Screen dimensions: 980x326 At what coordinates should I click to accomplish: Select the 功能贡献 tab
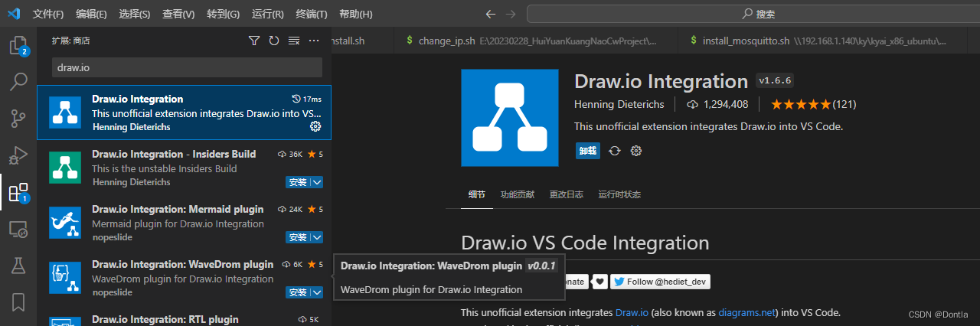(x=518, y=194)
